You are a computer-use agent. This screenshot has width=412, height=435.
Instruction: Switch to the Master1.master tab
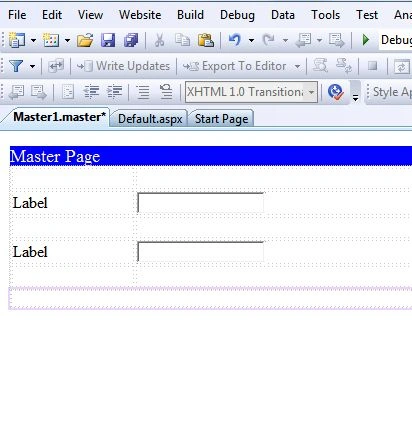(x=59, y=117)
